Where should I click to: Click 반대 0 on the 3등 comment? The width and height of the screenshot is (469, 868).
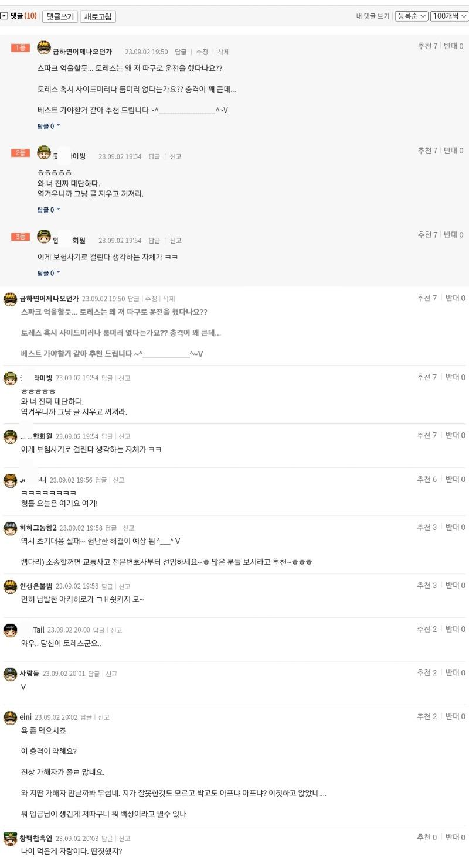[453, 234]
